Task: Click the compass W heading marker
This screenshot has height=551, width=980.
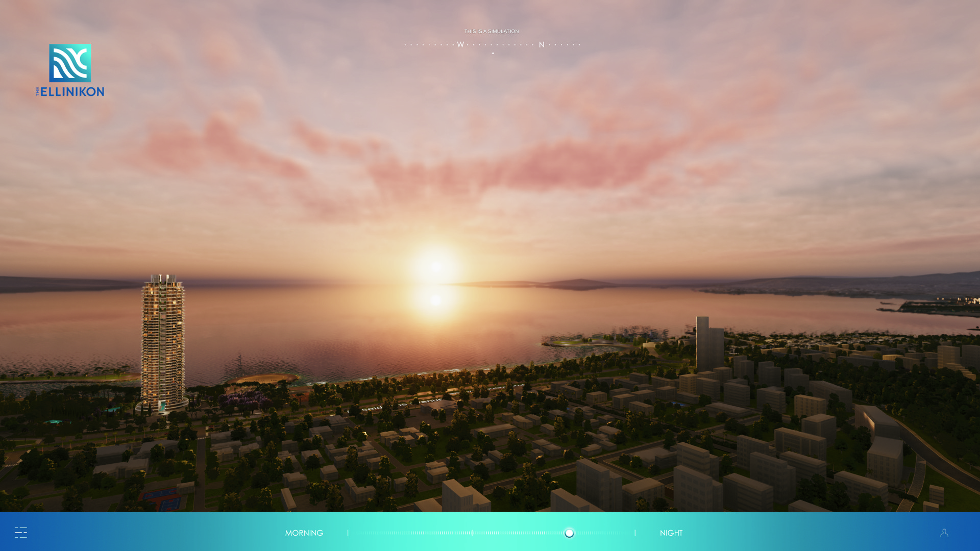Action: point(460,45)
